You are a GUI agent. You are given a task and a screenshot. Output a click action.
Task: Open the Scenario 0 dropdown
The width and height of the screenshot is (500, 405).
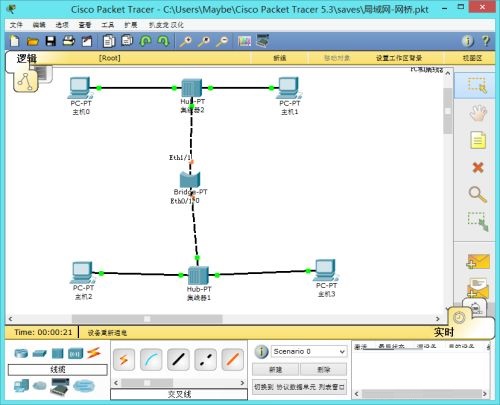point(309,351)
